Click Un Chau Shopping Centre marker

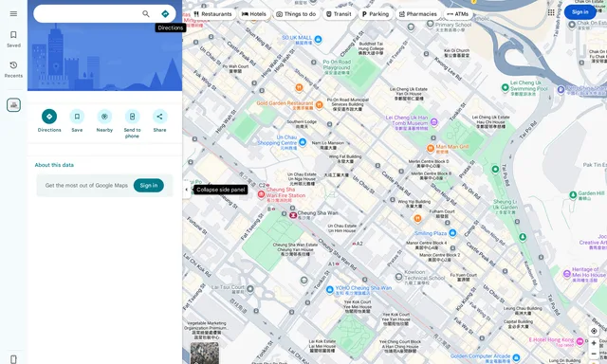pyautogui.click(x=303, y=142)
